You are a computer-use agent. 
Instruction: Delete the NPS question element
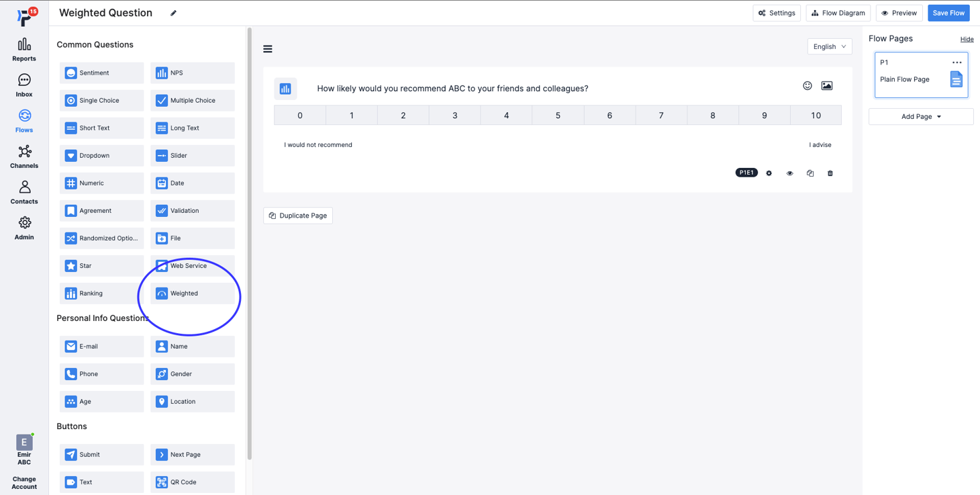tap(830, 173)
